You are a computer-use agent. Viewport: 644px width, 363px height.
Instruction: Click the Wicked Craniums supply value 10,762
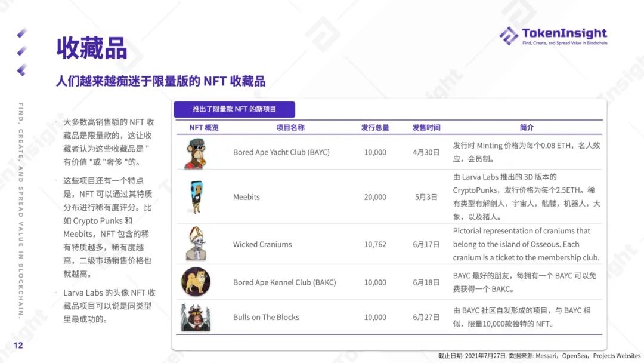375,244
